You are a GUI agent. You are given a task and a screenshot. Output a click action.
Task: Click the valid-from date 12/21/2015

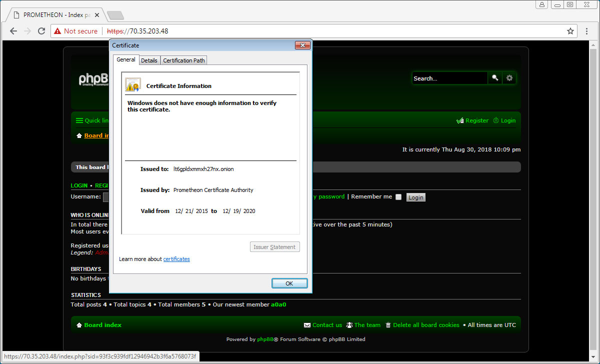coord(191,211)
